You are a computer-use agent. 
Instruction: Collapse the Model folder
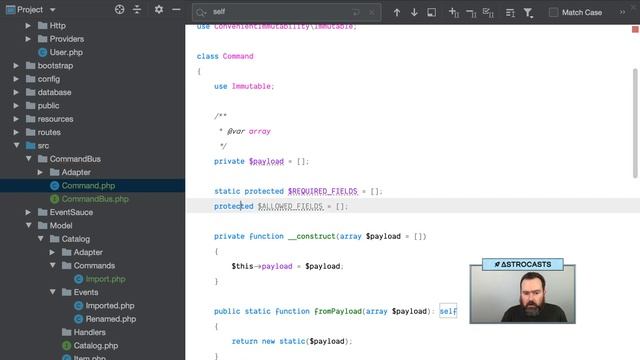click(28, 225)
